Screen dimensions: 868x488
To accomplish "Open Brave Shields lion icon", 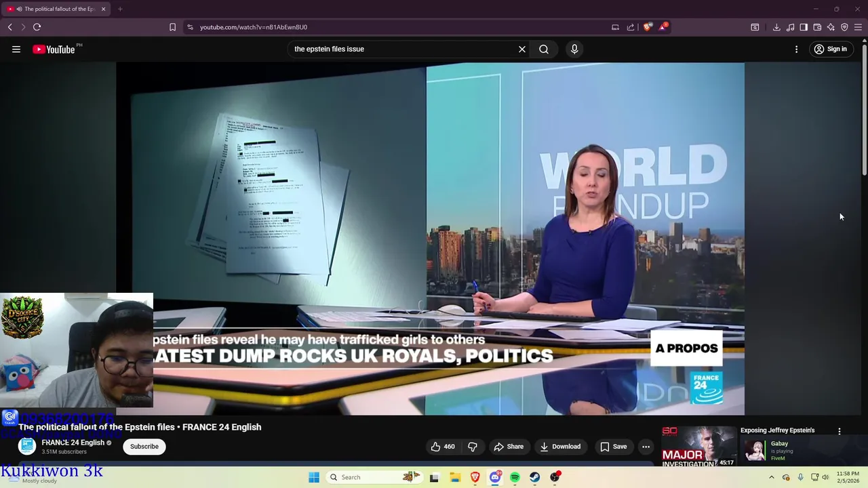I will point(648,27).
